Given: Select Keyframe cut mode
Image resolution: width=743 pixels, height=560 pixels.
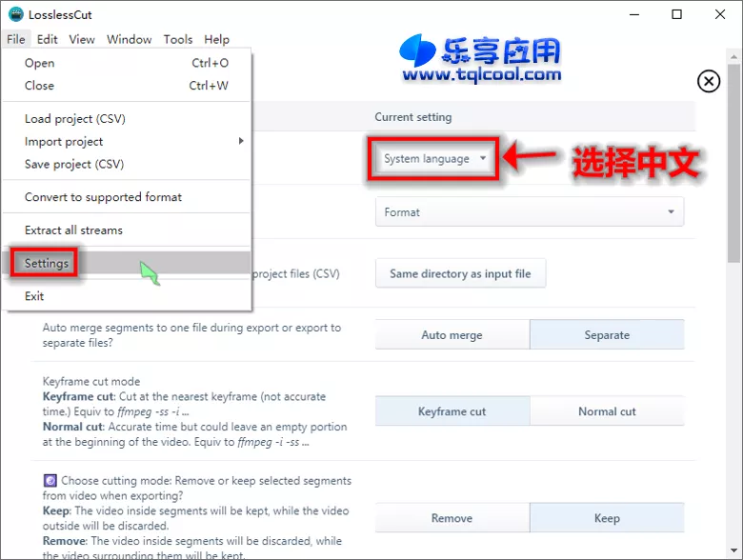Looking at the screenshot, I should pos(452,411).
